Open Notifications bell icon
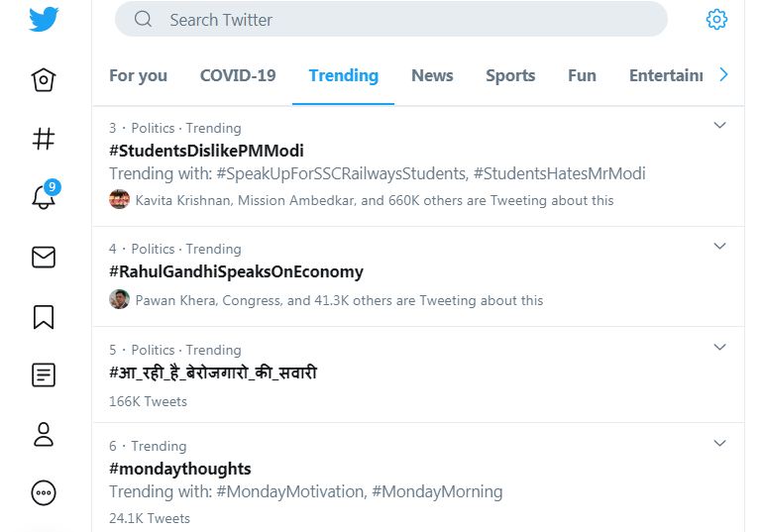This screenshot has width=763, height=532. 44,197
